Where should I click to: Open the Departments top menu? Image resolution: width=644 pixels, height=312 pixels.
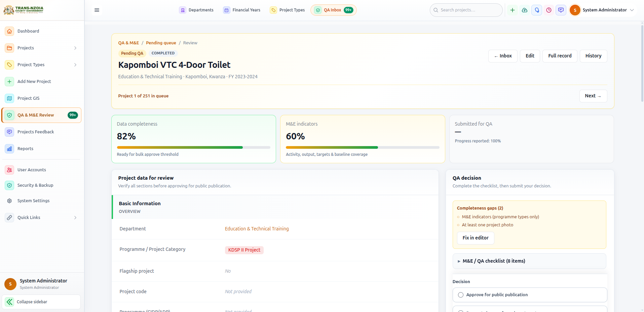click(x=196, y=10)
